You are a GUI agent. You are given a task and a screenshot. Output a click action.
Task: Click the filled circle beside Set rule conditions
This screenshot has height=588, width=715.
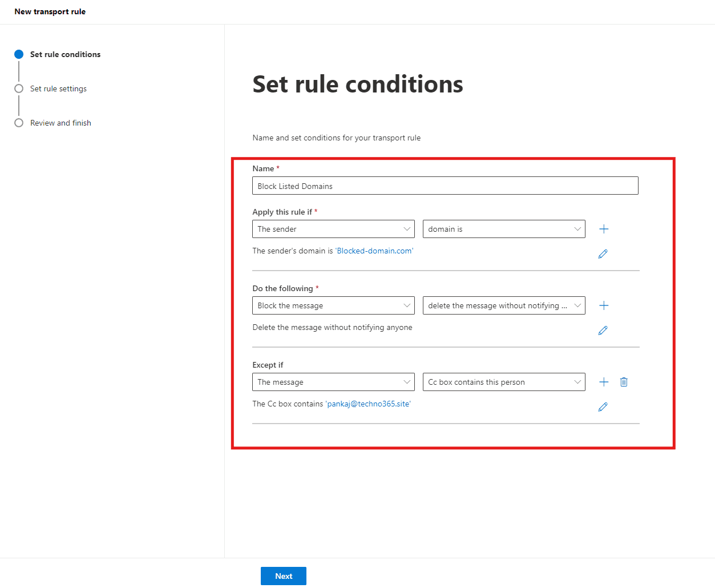coord(19,54)
